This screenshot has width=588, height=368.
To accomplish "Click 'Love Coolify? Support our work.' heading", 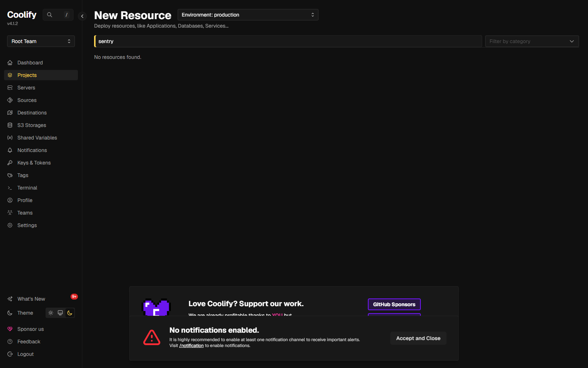I will click(x=246, y=304).
